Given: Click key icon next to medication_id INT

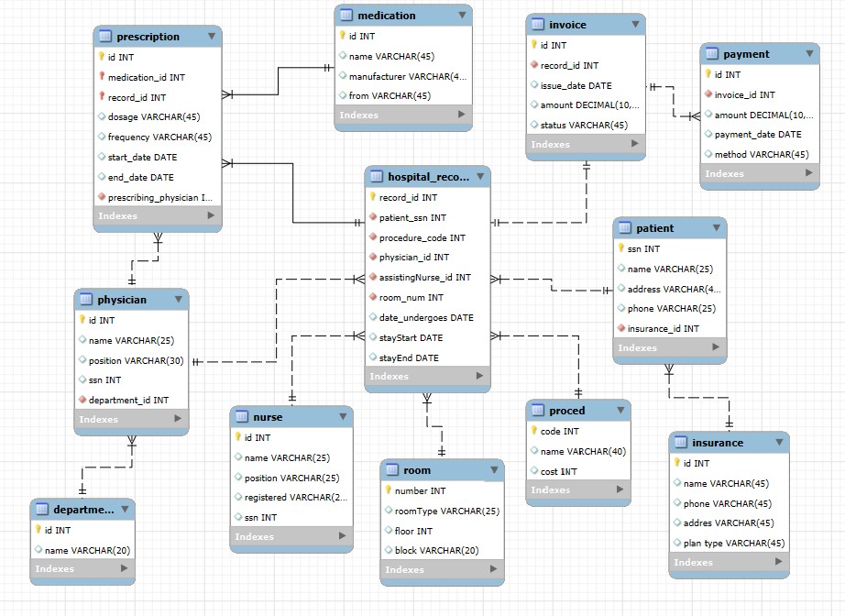Looking at the screenshot, I should click(102, 76).
